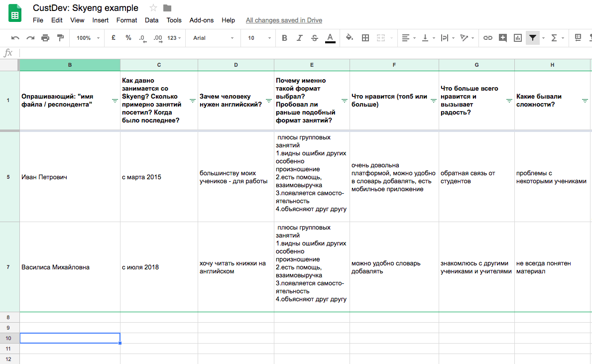Viewport: 592px width, 364px height.
Task: Click All changes saved in Drive link
Action: click(x=284, y=20)
